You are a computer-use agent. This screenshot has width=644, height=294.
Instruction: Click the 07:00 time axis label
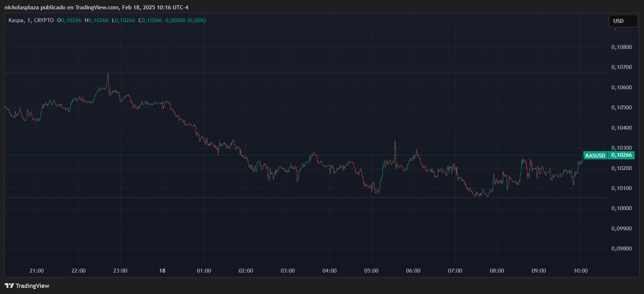[x=455, y=271]
